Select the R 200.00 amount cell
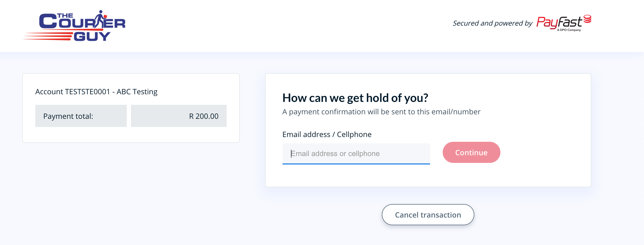 [179, 116]
